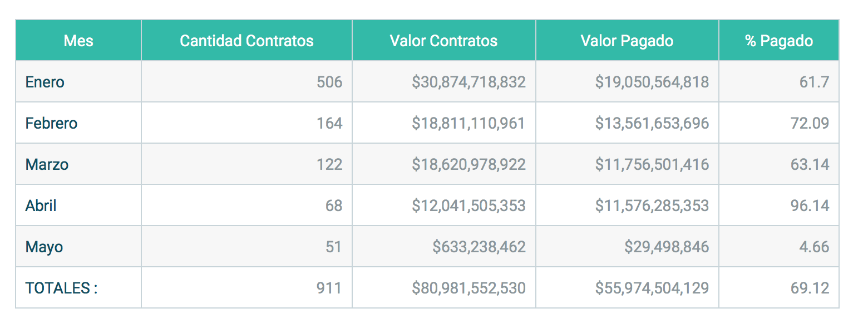Click the Mes column header
868x323 pixels.
coord(78,41)
